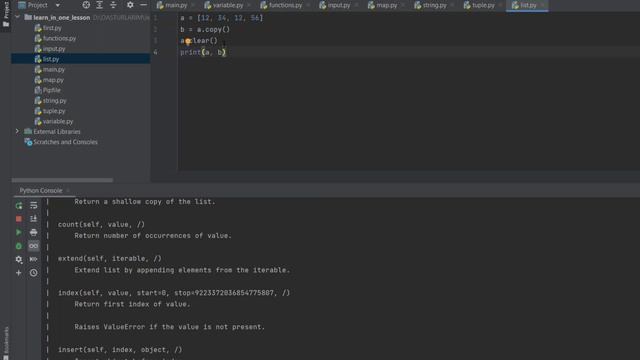The width and height of the screenshot is (640, 360).
Task: Select main.py in project tree
Action: (53, 70)
